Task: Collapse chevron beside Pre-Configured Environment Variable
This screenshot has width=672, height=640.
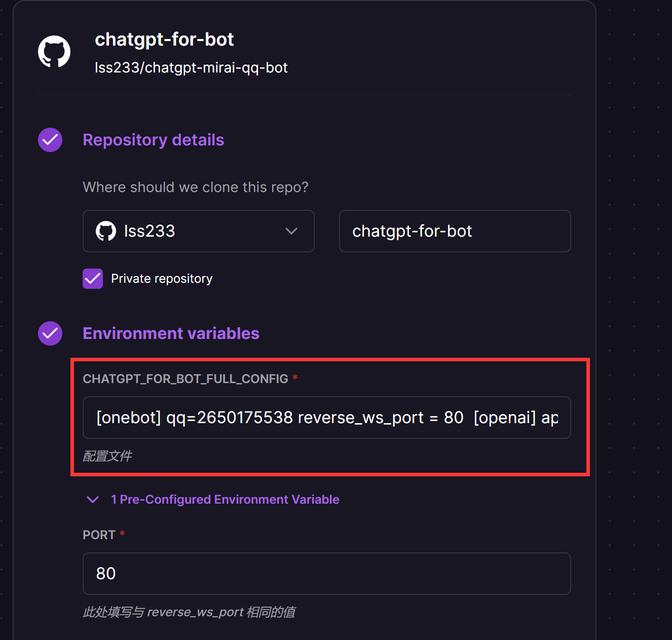Action: (x=93, y=500)
